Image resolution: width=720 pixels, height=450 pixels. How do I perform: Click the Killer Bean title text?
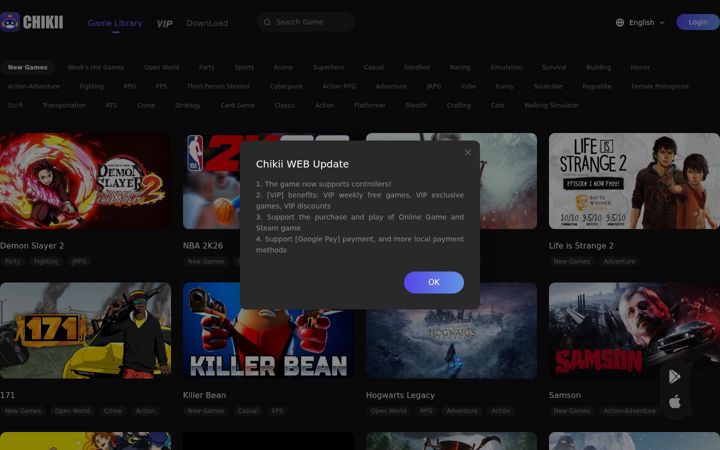click(x=204, y=395)
